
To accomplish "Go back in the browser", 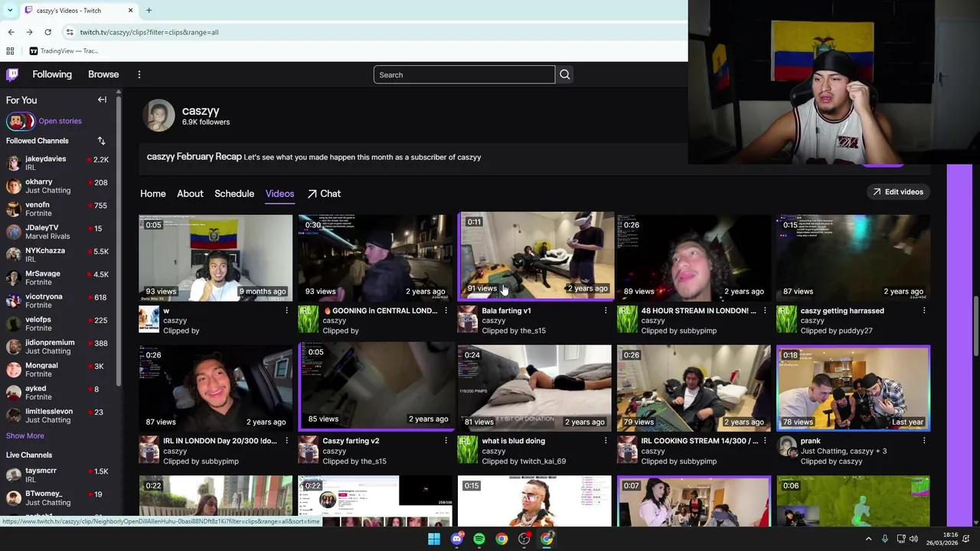I will (x=11, y=32).
